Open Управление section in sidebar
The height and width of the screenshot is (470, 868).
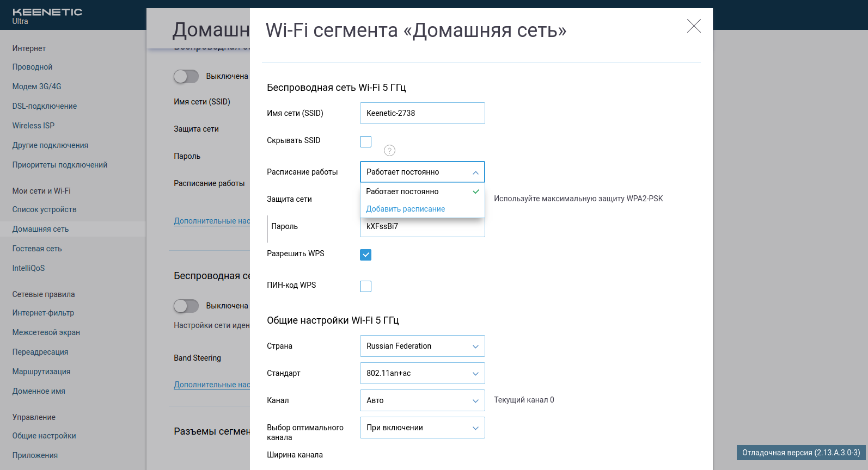click(x=34, y=417)
